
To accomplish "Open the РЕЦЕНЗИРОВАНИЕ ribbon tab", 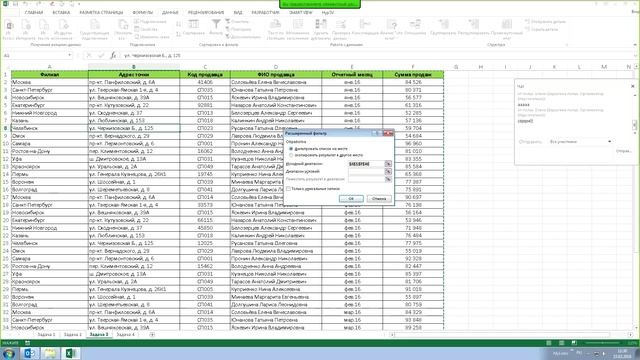I will pyautogui.click(x=206, y=13).
